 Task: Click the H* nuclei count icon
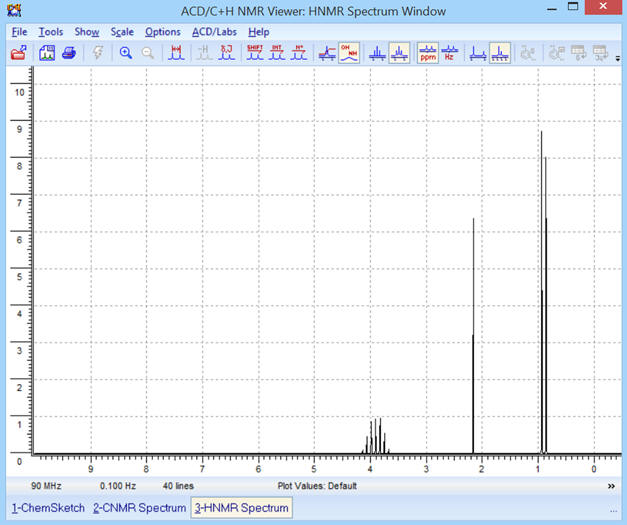tap(299, 53)
